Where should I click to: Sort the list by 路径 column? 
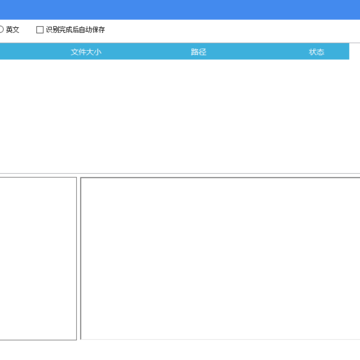[198, 52]
